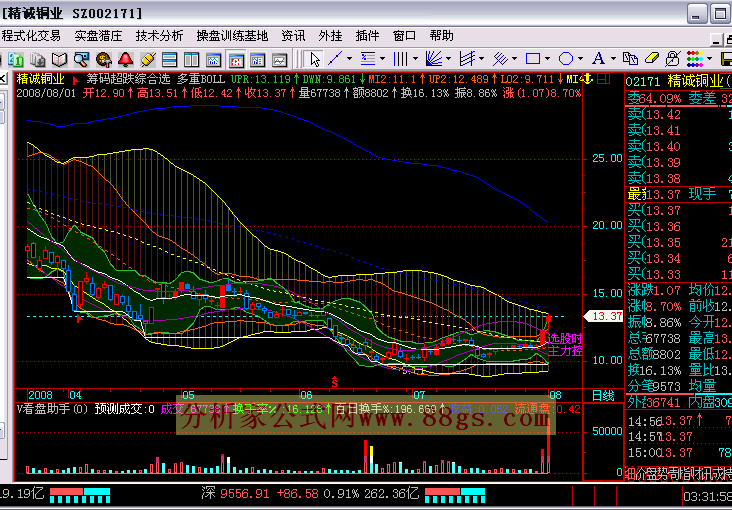Toggle the yellow anchor icon above chart
Image resolution: width=732 pixels, height=510 pixels.
tap(588, 79)
